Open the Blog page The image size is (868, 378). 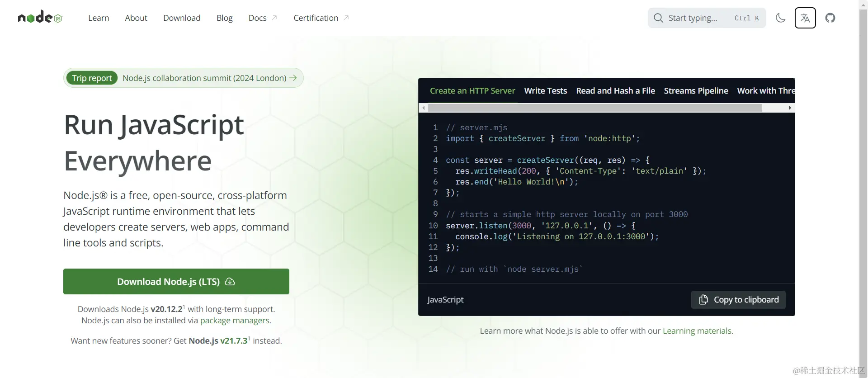(224, 18)
